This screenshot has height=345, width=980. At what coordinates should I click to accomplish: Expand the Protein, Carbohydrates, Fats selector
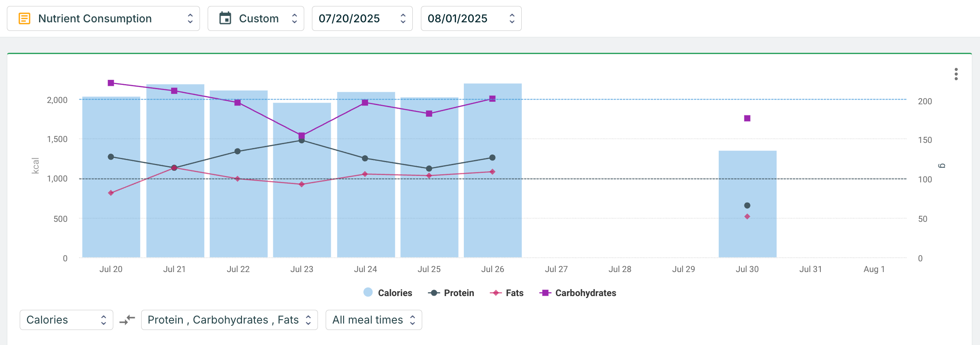[x=229, y=320]
